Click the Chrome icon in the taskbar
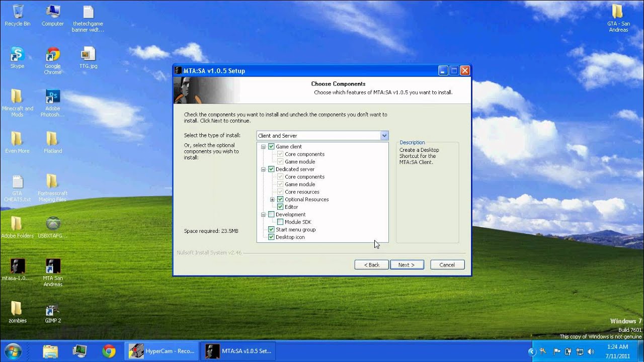 click(108, 350)
